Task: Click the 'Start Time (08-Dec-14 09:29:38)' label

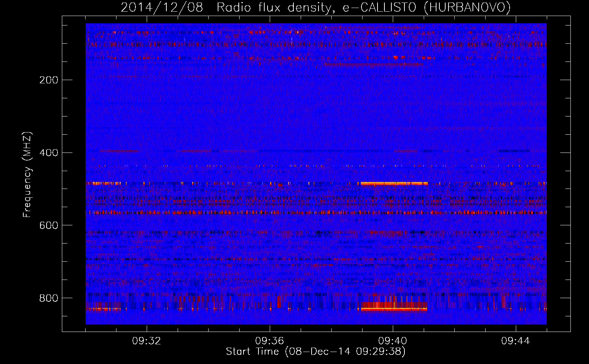Action: click(x=316, y=352)
